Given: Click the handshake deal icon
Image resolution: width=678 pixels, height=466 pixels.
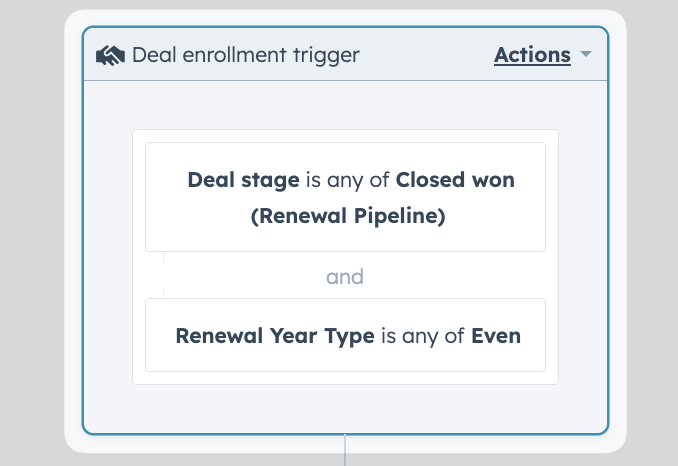Looking at the screenshot, I should pyautogui.click(x=111, y=56).
